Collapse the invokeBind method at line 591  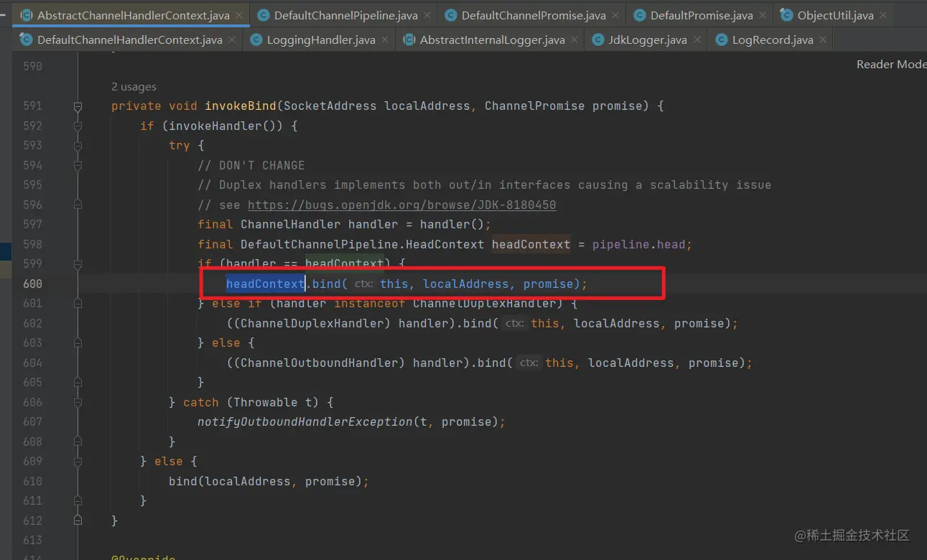[78, 106]
